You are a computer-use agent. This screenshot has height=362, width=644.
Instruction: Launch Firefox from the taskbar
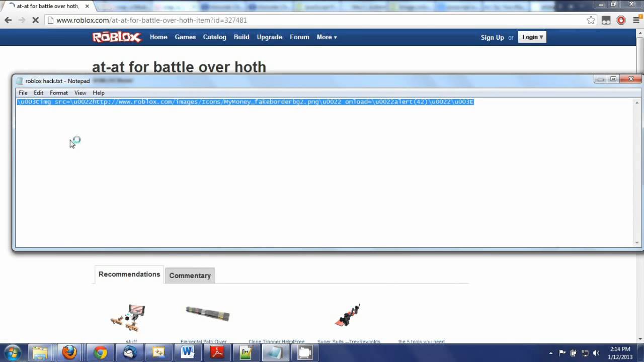(69, 352)
